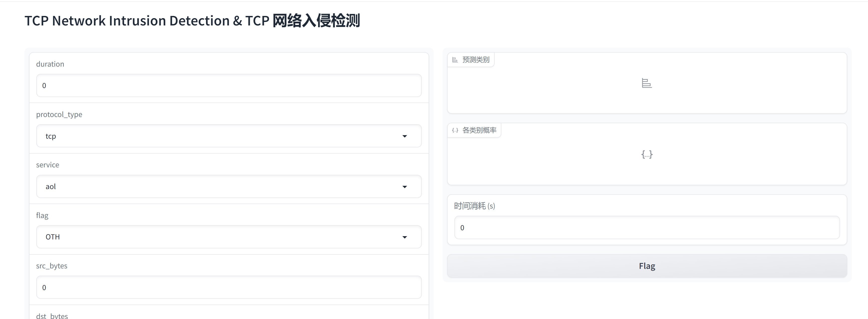Click the chart placeholder icon in 预测类别 panel

(x=647, y=83)
